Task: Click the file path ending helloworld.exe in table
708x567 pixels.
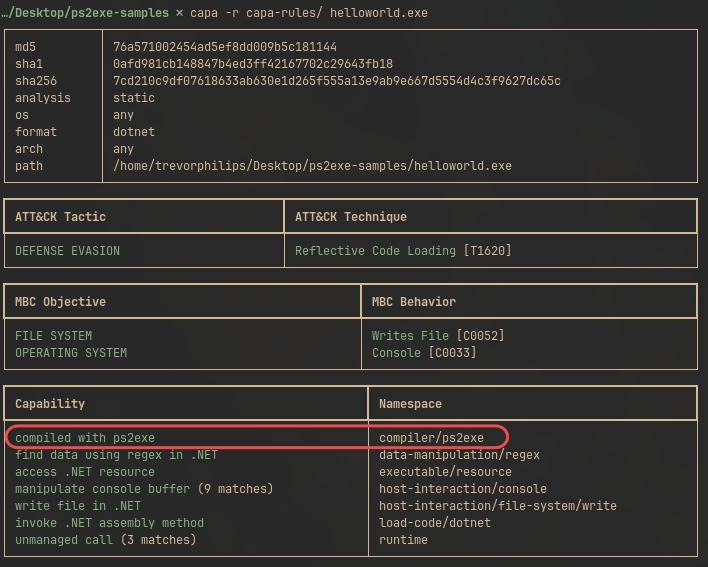Action: tap(312, 166)
